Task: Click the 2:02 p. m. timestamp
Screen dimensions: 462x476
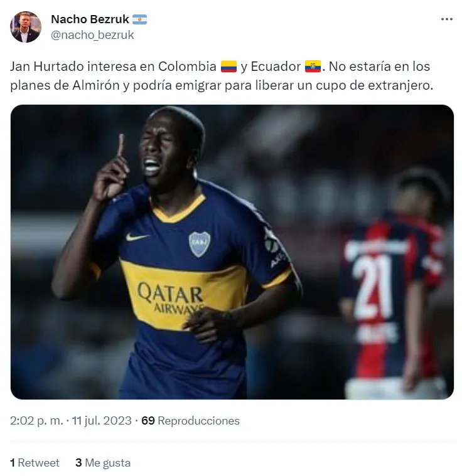Action: pyautogui.click(x=36, y=421)
